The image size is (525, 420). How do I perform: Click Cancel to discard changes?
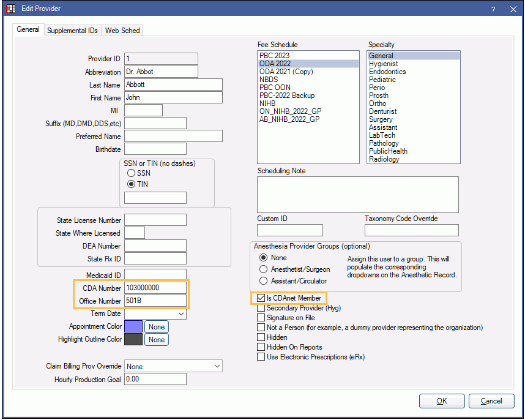point(491,401)
